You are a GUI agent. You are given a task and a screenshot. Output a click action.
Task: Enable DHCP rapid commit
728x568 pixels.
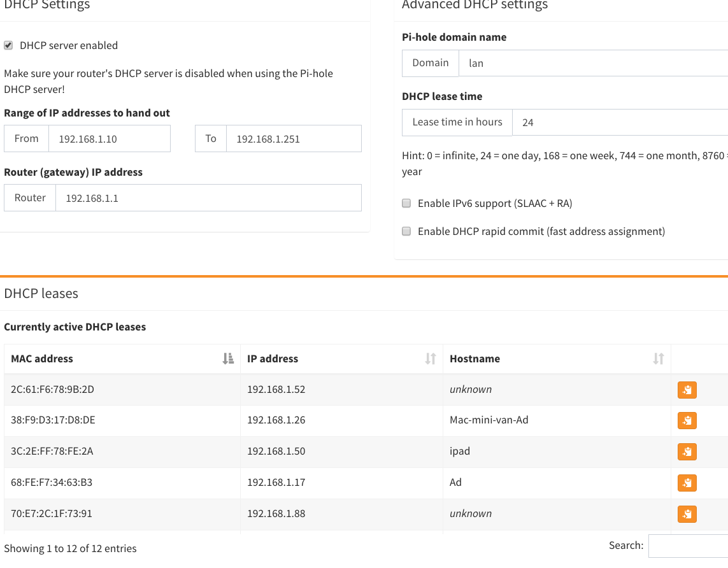click(406, 231)
